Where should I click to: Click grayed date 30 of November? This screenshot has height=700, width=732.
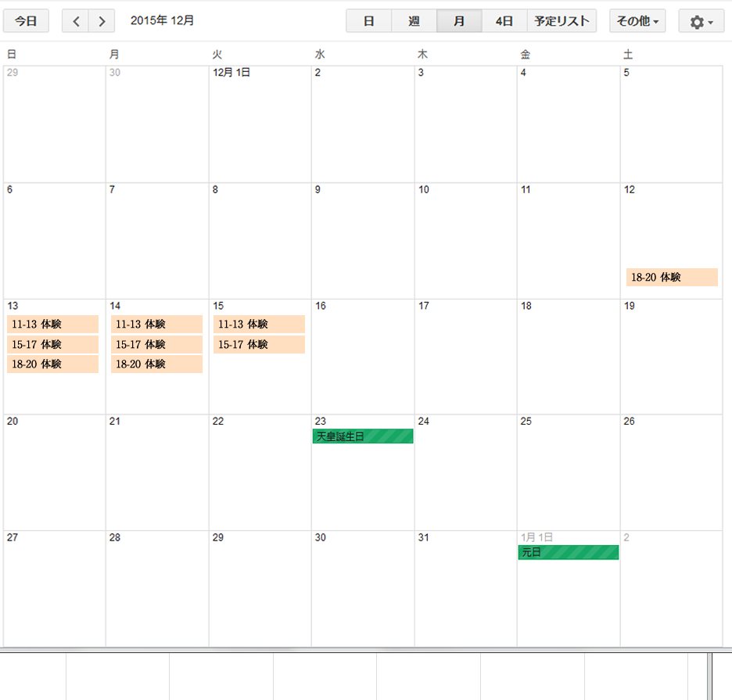(115, 73)
